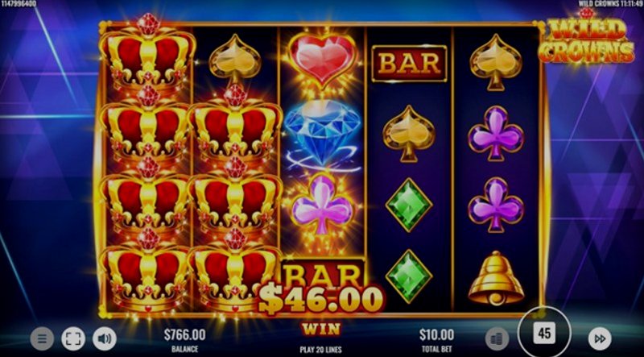Click the Wild Crowns logo
Viewport: 644px width, 357px height.
[x=586, y=39]
